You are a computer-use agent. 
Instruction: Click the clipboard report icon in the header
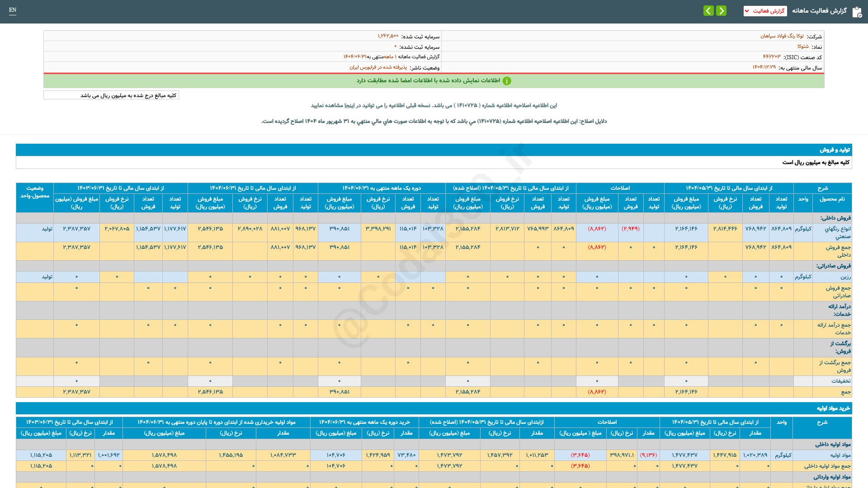857,12
